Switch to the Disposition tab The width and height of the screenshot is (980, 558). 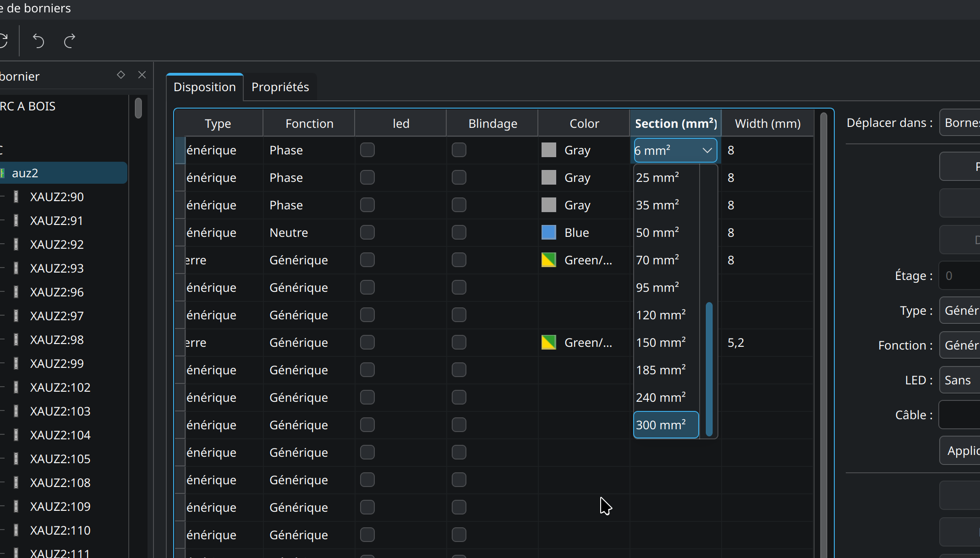coord(205,87)
